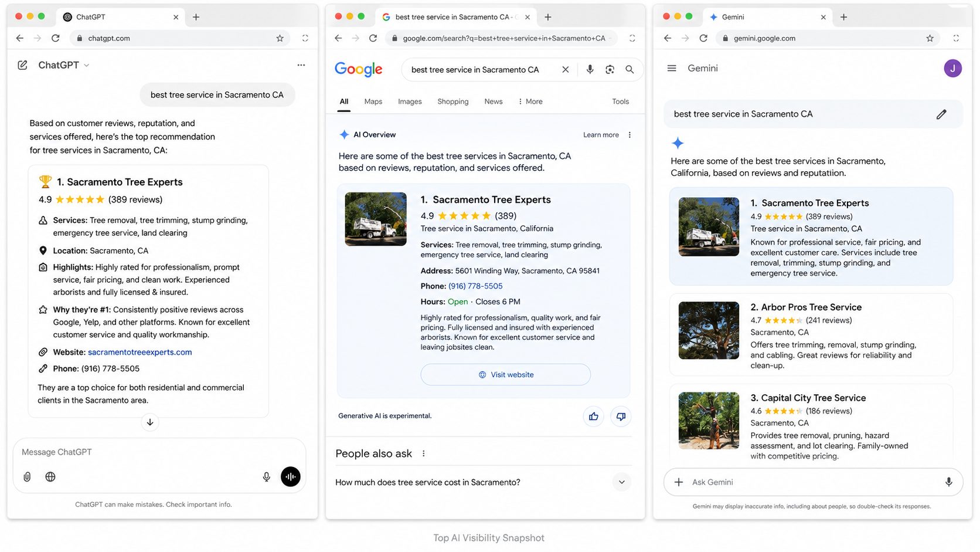This screenshot has height=552, width=980.
Task: Switch to the News search tab
Action: pos(494,101)
